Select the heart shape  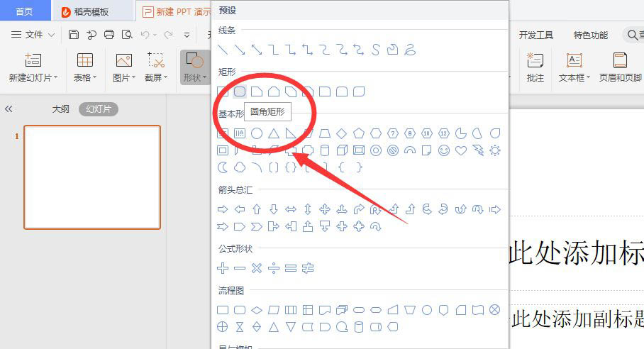point(461,150)
